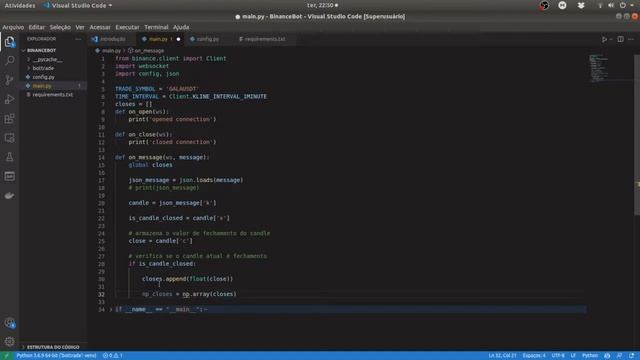Unfold the collapsed if __name__ block arrow
This screenshot has width=640, height=360.
(x=111, y=309)
